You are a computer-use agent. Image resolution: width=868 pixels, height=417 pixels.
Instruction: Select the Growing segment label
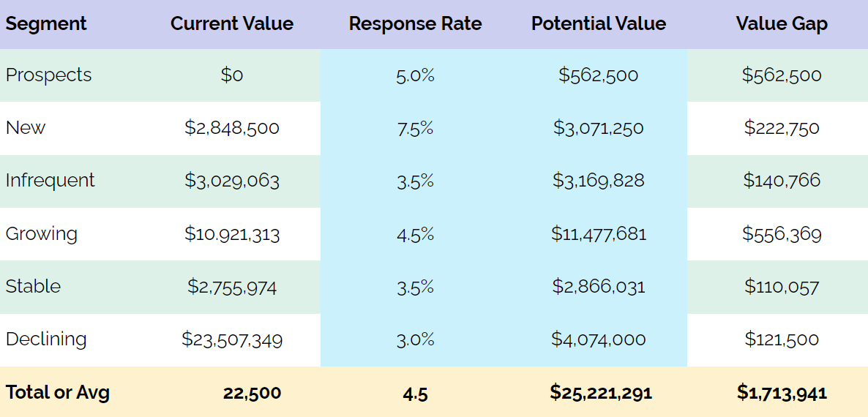click(x=42, y=234)
